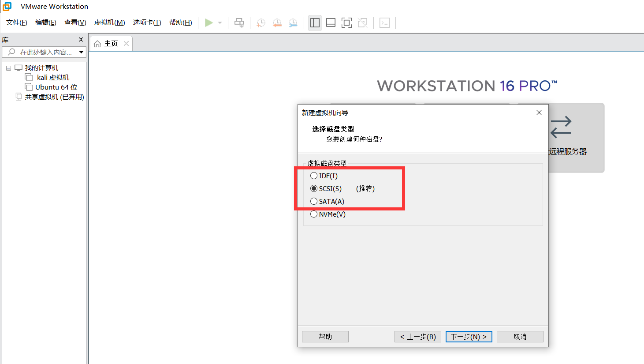Enter full screen mode via toolbar icon
644x364 pixels.
coord(347,23)
